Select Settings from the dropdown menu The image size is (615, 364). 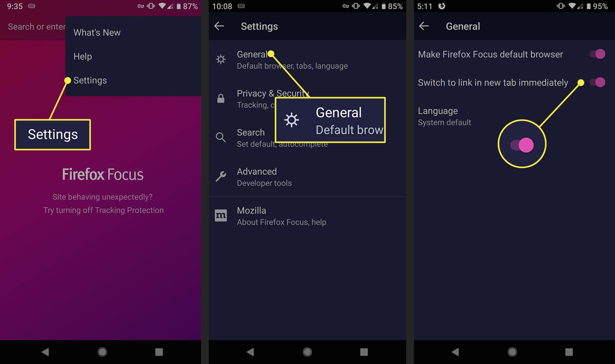pos(90,80)
